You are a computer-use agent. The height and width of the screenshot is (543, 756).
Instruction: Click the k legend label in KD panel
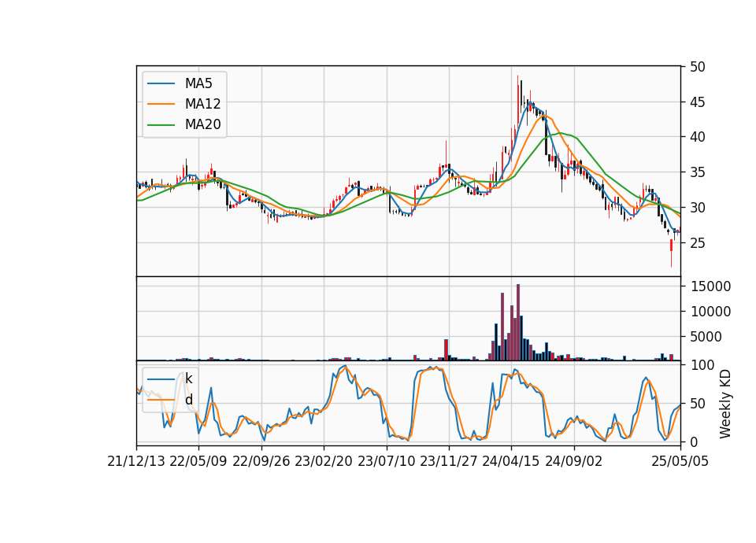coord(188,379)
